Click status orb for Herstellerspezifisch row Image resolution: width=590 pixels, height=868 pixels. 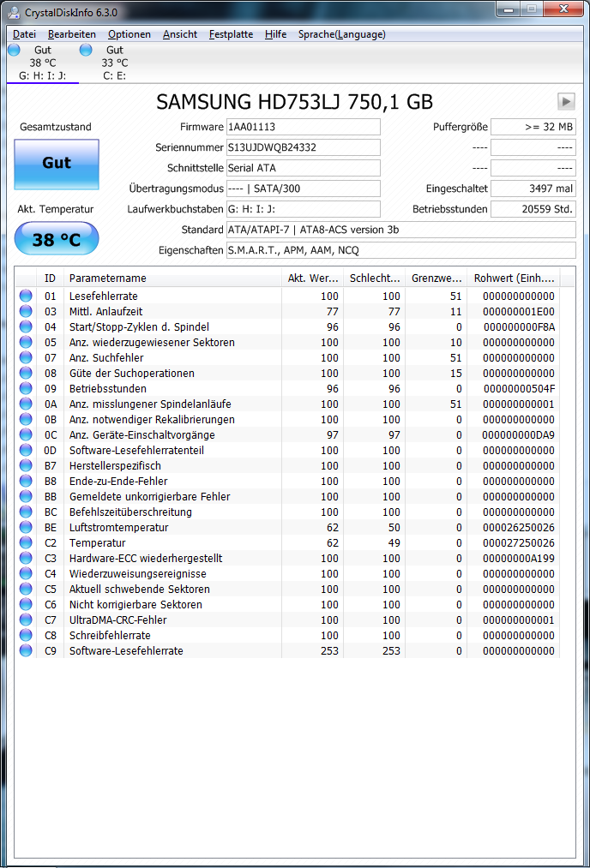coord(26,465)
